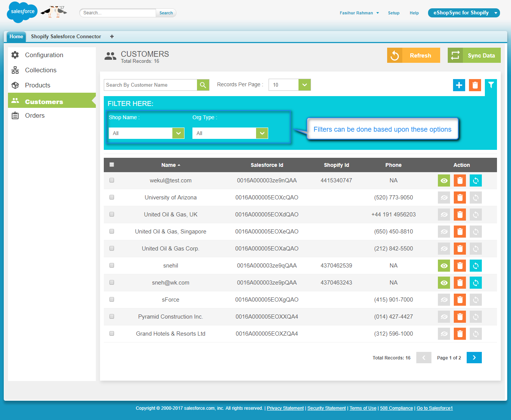Open the Records Per Page dropdown

pyautogui.click(x=290, y=85)
